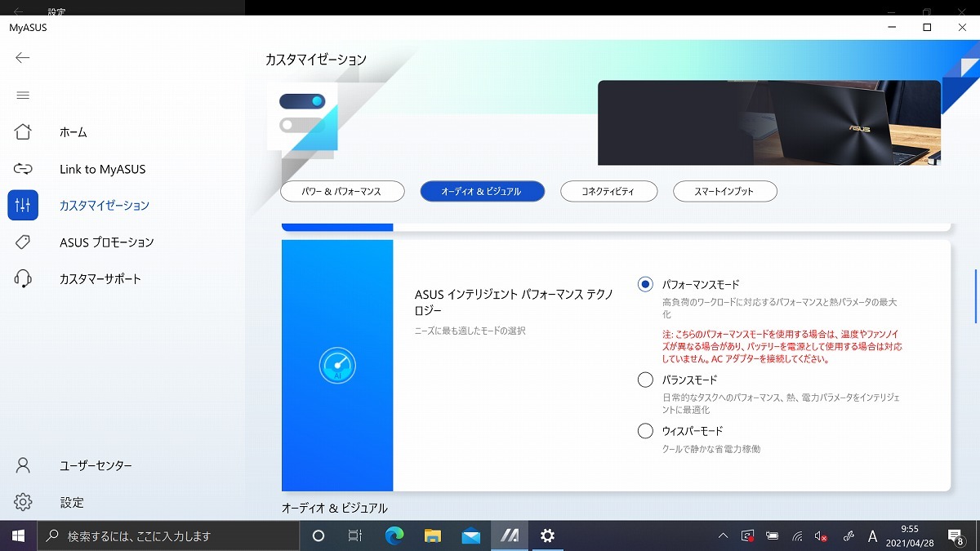Click the オーディオ & ビジュアル section heading below

click(335, 508)
